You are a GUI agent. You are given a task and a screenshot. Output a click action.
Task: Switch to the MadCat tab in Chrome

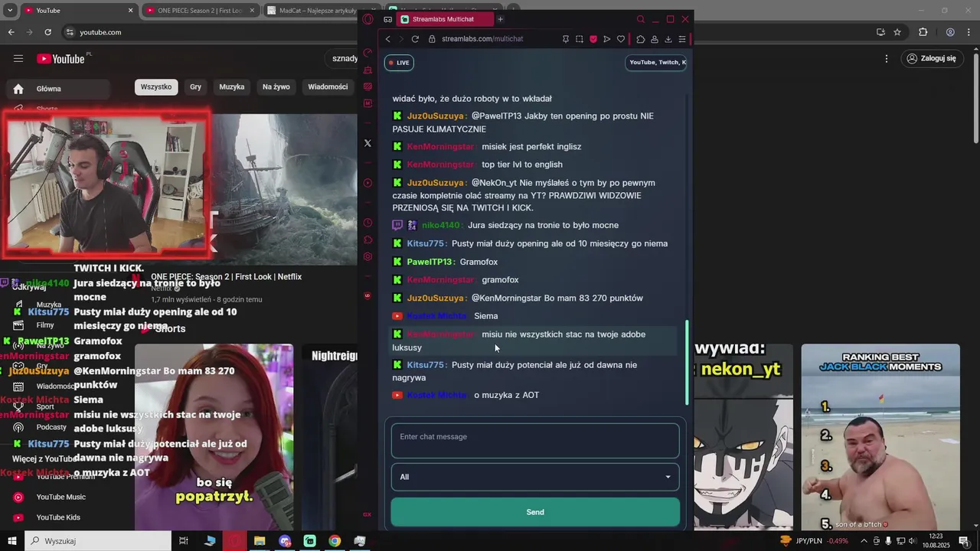(310, 11)
